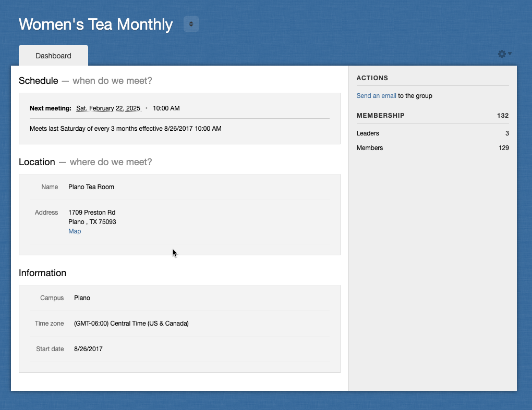Click the Information section heading
This screenshot has width=532, height=410.
[42, 273]
